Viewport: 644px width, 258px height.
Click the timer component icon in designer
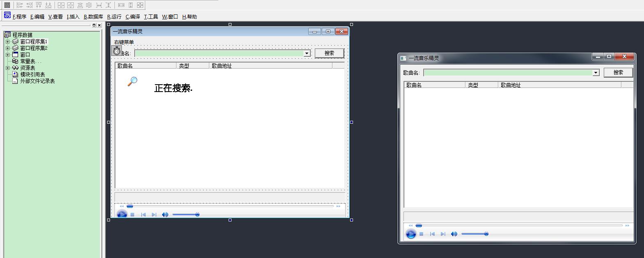click(x=117, y=51)
